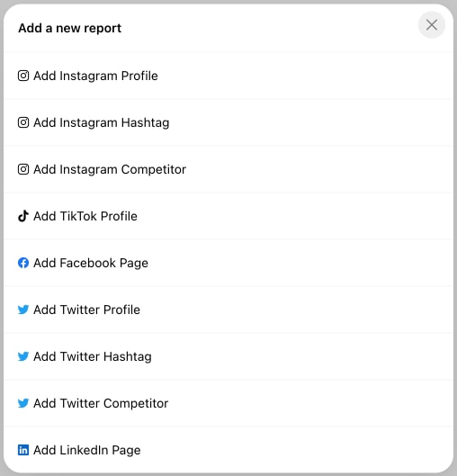Choose Add Facebook Page
Screen dimensions: 457x476
coord(228,263)
